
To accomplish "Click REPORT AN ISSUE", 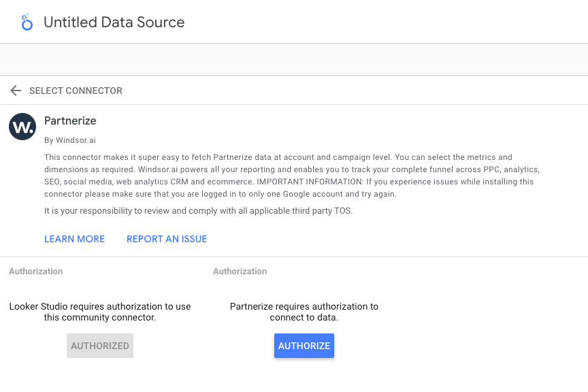I will [167, 239].
